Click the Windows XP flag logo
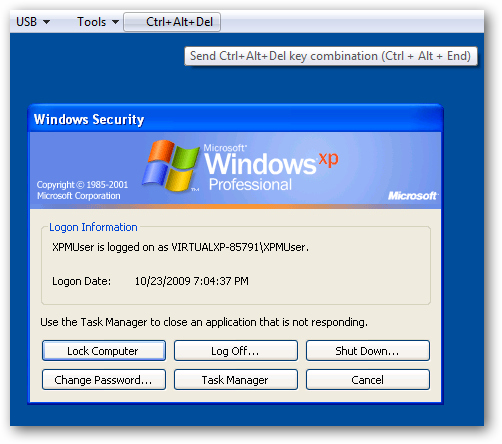 point(170,166)
